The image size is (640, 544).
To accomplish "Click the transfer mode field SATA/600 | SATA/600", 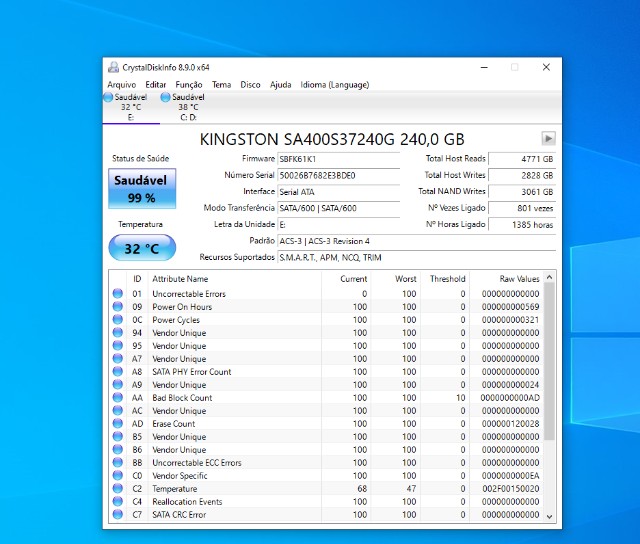I will point(338,208).
